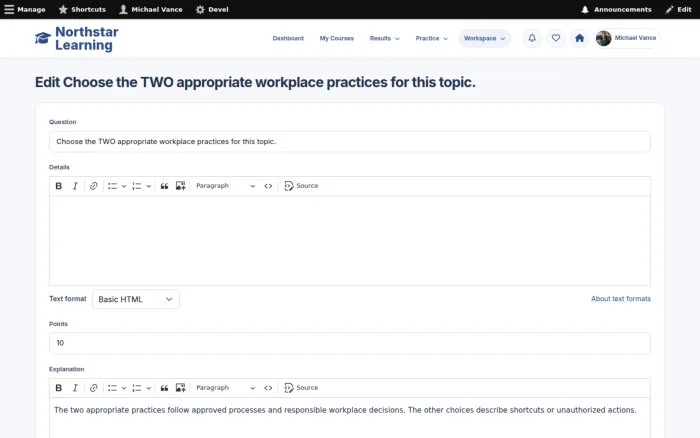Open Shortcuts star in admin toolbar
Image resolution: width=700 pixels, height=438 pixels.
(x=82, y=9)
